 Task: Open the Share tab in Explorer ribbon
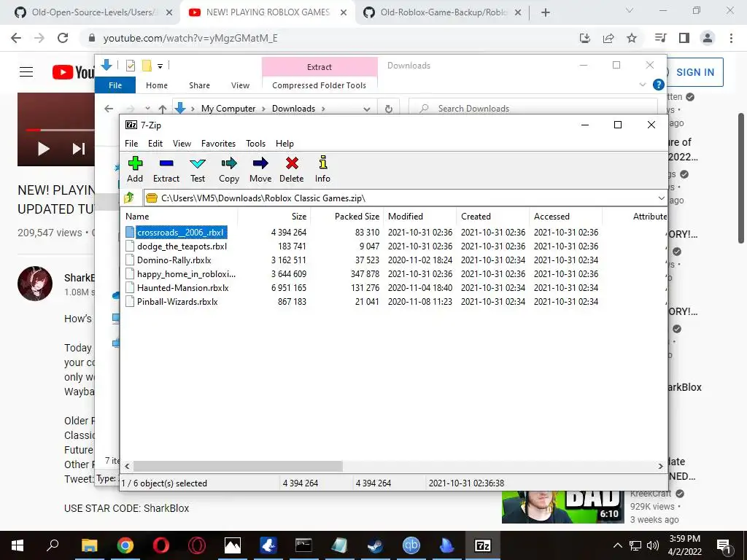tap(199, 85)
